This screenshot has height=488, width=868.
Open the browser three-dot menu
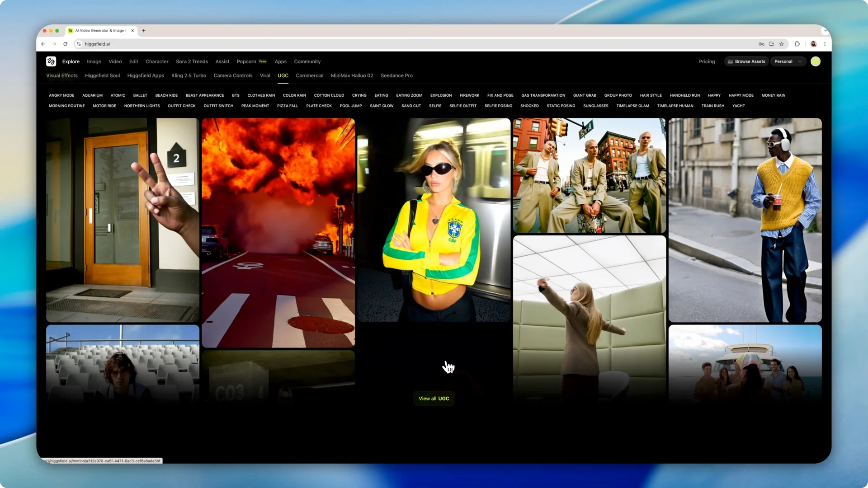click(825, 44)
